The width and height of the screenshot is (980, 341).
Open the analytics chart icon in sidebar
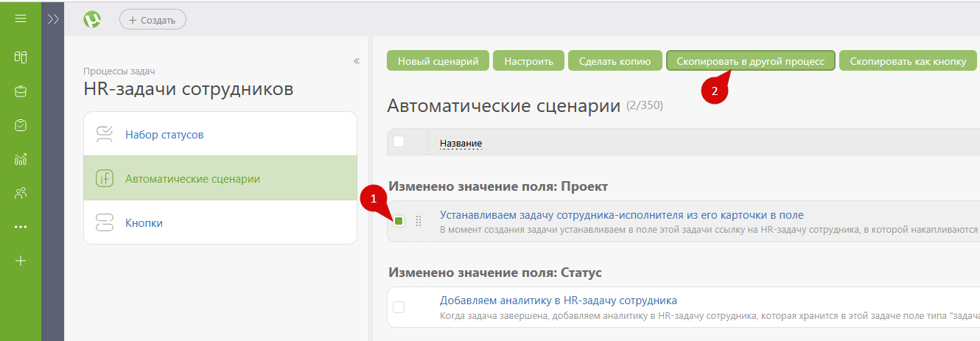[21, 159]
